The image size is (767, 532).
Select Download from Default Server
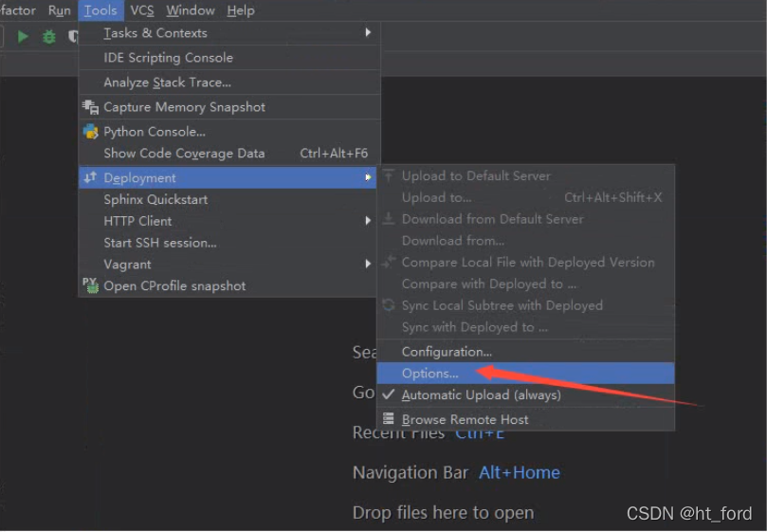point(526,219)
